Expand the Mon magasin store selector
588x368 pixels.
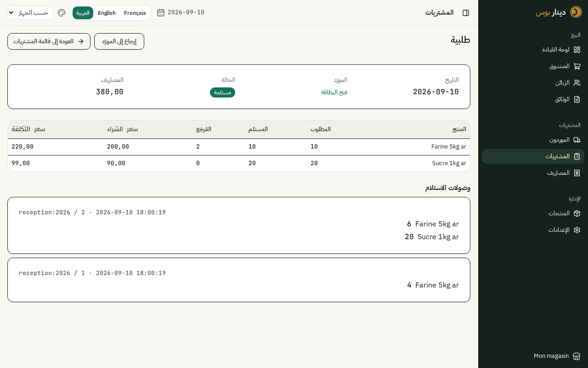557,356
